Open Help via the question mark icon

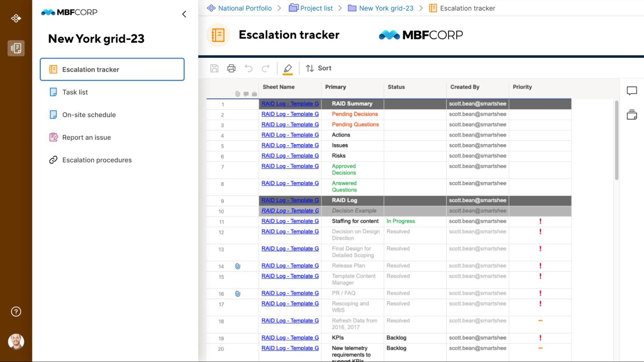pyautogui.click(x=15, y=311)
